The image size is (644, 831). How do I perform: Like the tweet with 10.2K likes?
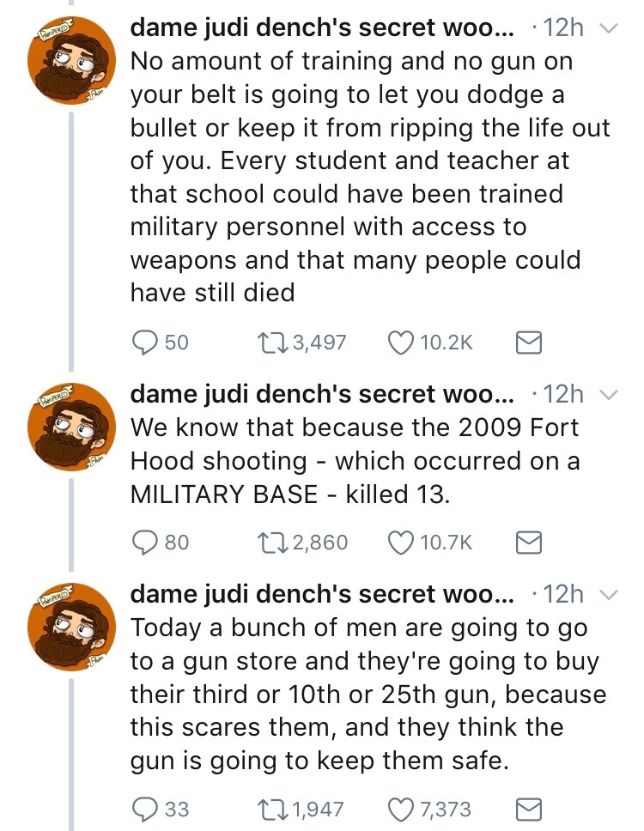point(401,343)
